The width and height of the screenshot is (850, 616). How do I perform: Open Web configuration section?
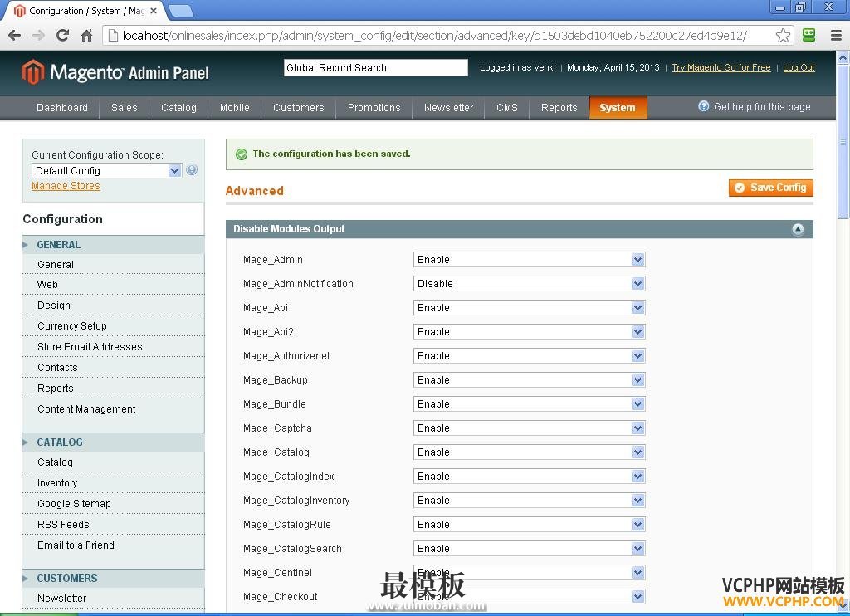click(47, 285)
